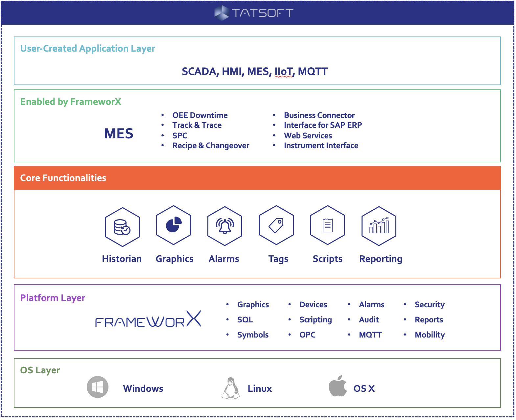Click Mobility in the Platform Layer list
This screenshot has height=420, width=516.
coord(430,335)
